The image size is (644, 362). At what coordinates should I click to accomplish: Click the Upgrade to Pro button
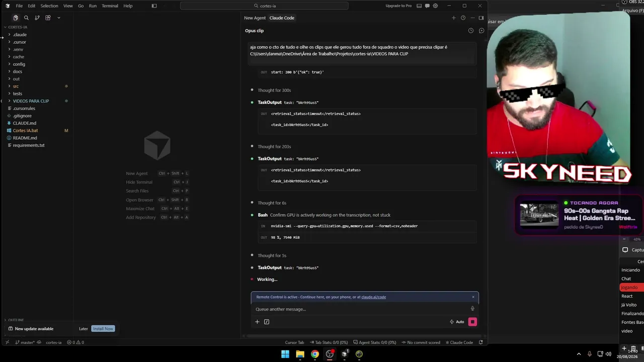tap(398, 6)
